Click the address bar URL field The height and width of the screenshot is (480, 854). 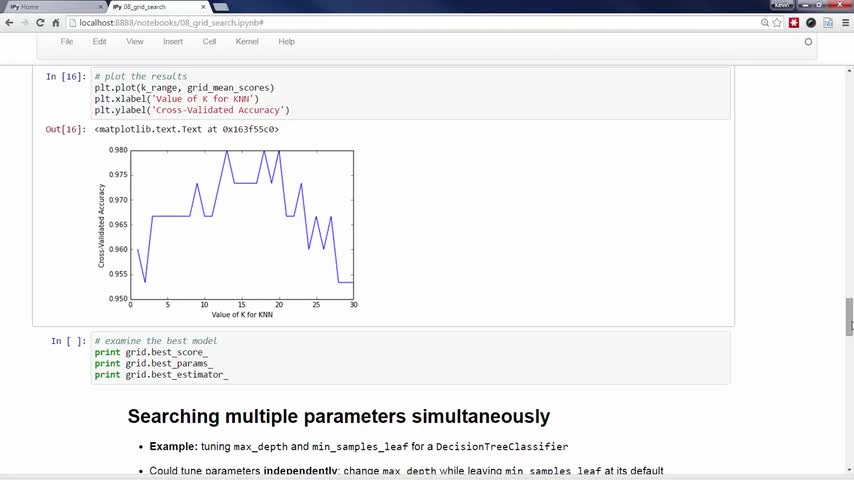click(x=414, y=23)
